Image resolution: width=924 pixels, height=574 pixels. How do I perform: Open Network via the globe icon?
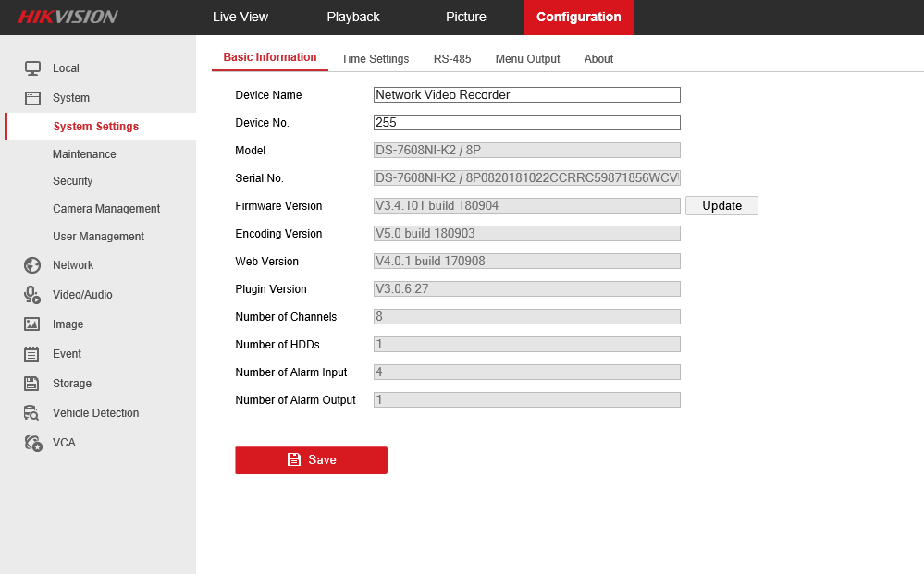(32, 265)
